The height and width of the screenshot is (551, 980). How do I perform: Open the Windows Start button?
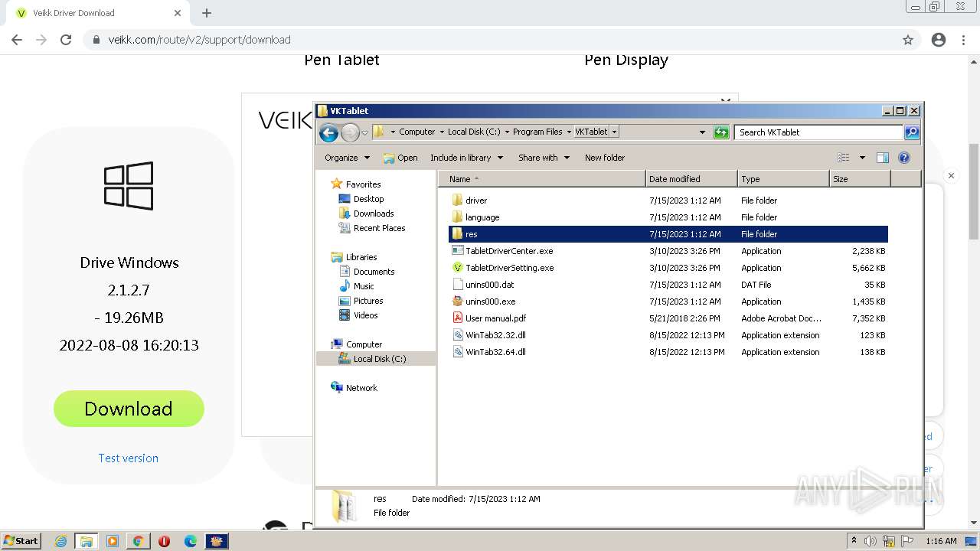21,540
